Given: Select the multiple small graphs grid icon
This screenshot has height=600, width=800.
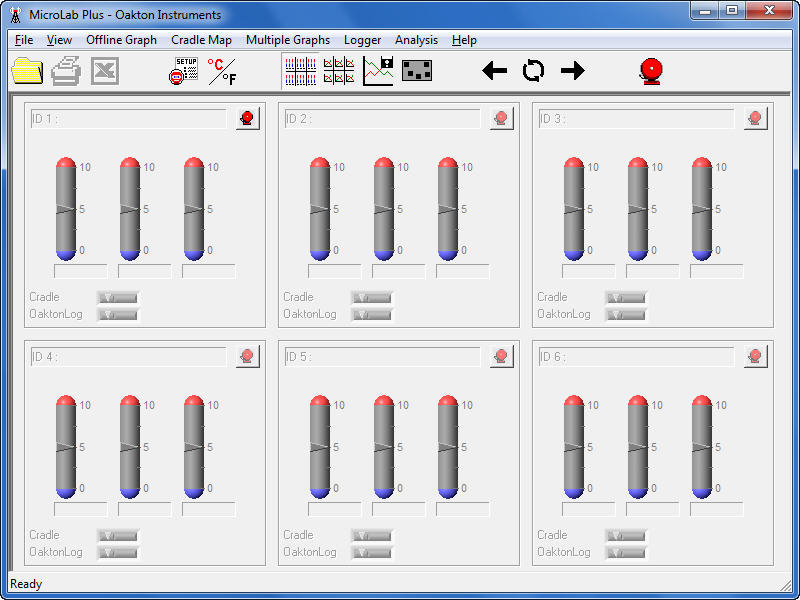Looking at the screenshot, I should 339,71.
